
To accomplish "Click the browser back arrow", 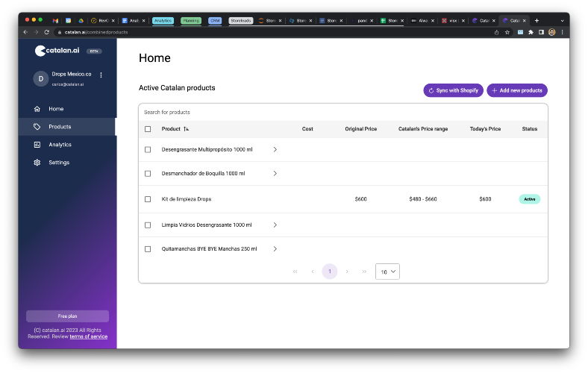I will [25, 32].
